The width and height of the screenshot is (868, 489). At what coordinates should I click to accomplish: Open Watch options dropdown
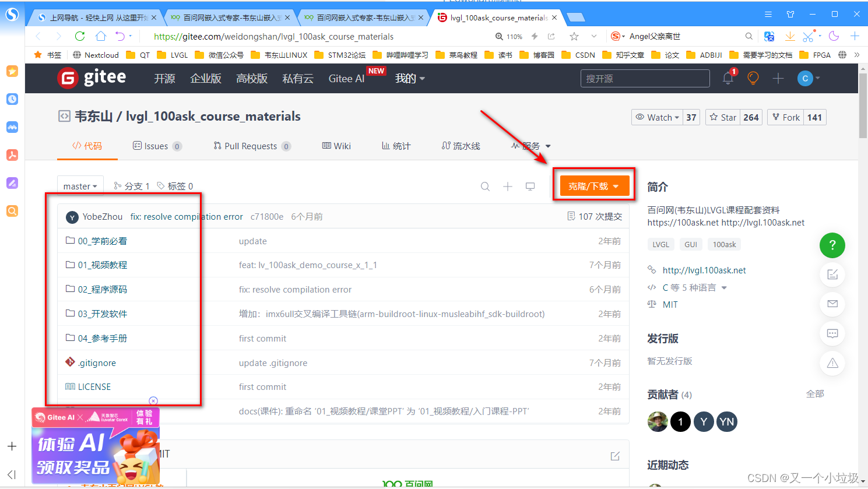pos(658,117)
